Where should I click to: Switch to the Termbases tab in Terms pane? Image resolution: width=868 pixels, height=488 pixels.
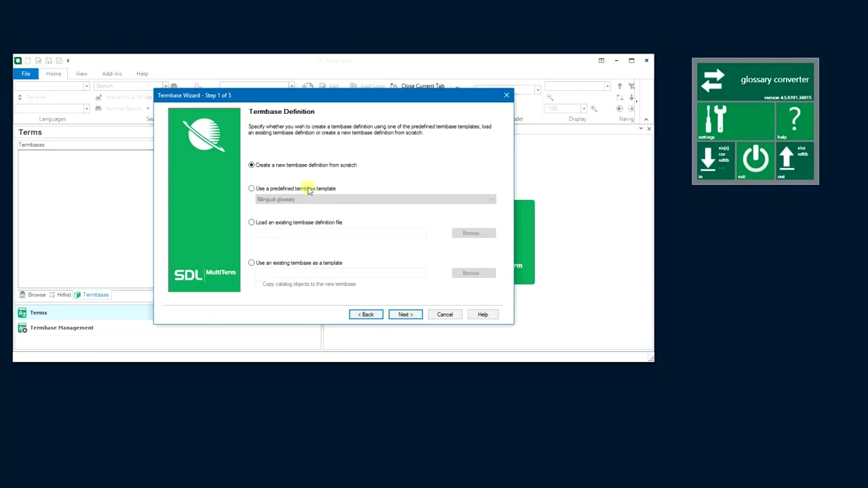pyautogui.click(x=92, y=295)
